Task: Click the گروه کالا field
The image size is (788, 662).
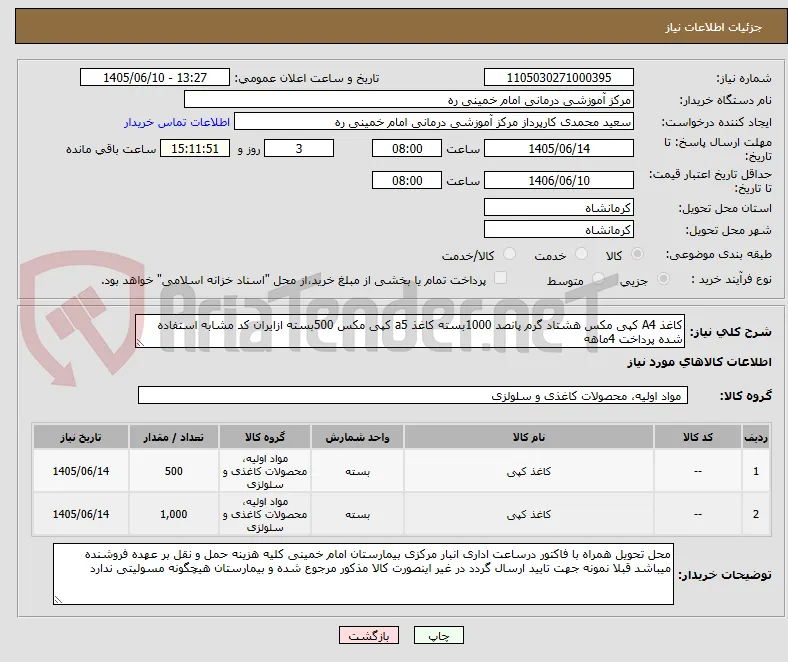Action: 413,395
